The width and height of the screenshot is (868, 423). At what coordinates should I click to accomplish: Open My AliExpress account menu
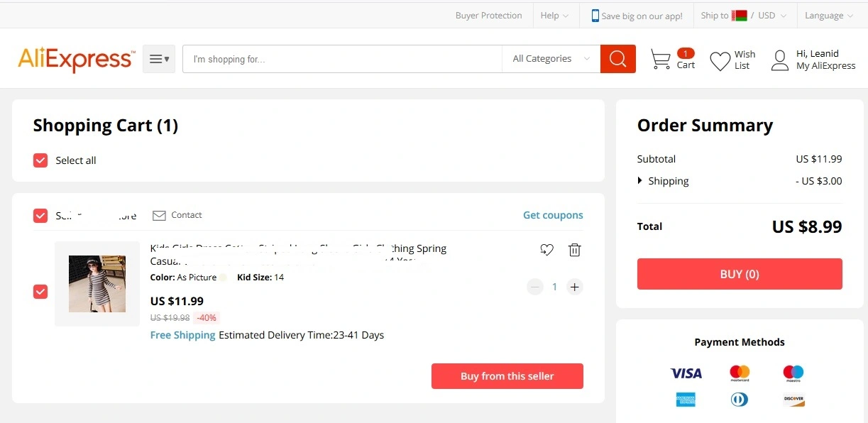coord(826,65)
